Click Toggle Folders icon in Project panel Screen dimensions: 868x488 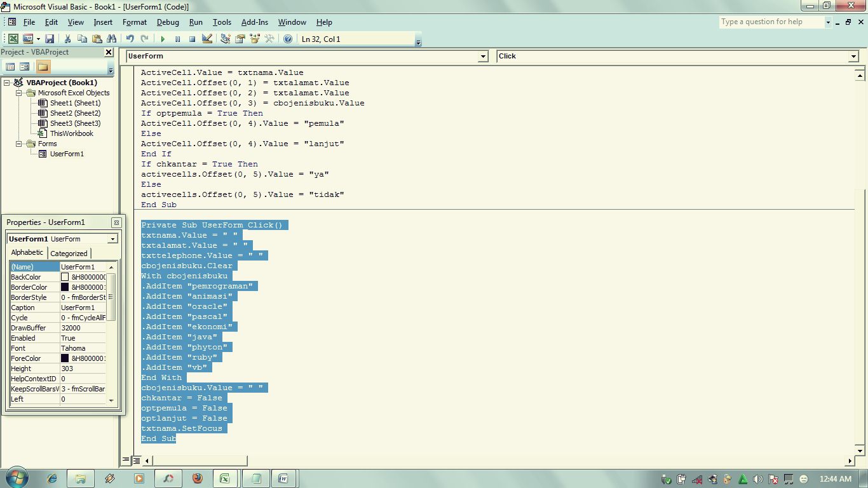[43, 67]
